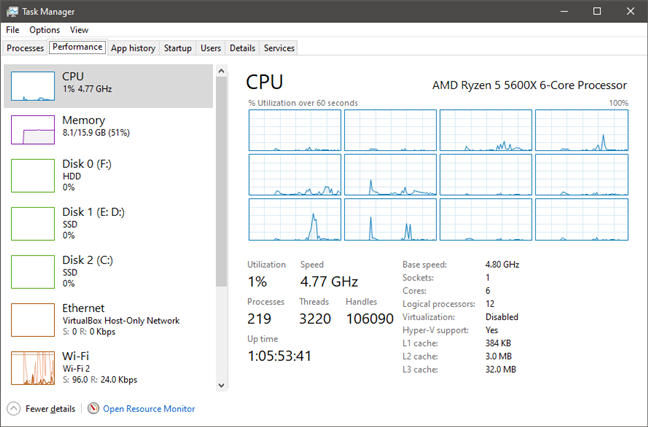Select the Performance tab

[x=77, y=47]
